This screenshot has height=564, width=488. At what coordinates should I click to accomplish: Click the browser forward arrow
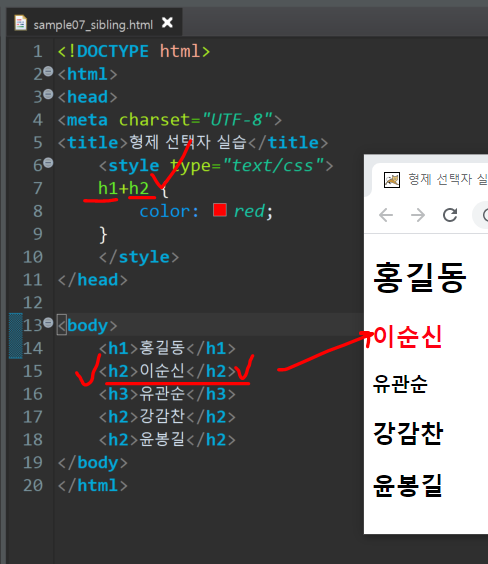click(418, 215)
